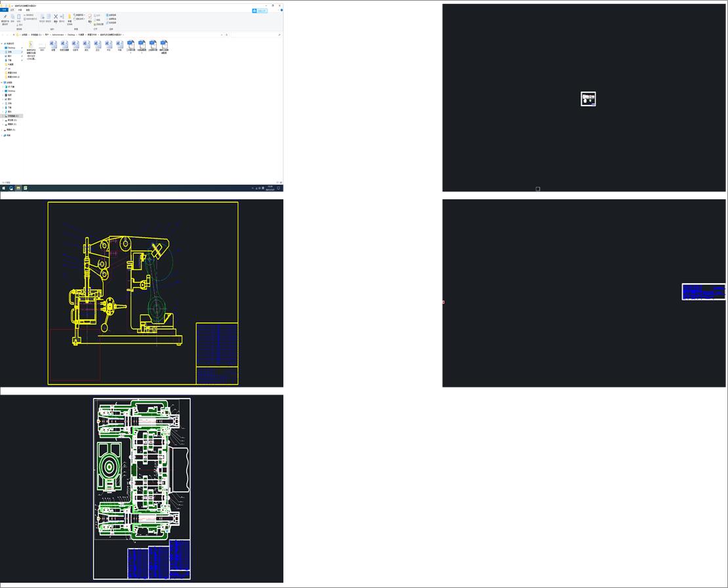Screen dimensions: 728x588
Task: Click the Rename icon in the ribbon
Action: [62, 17]
